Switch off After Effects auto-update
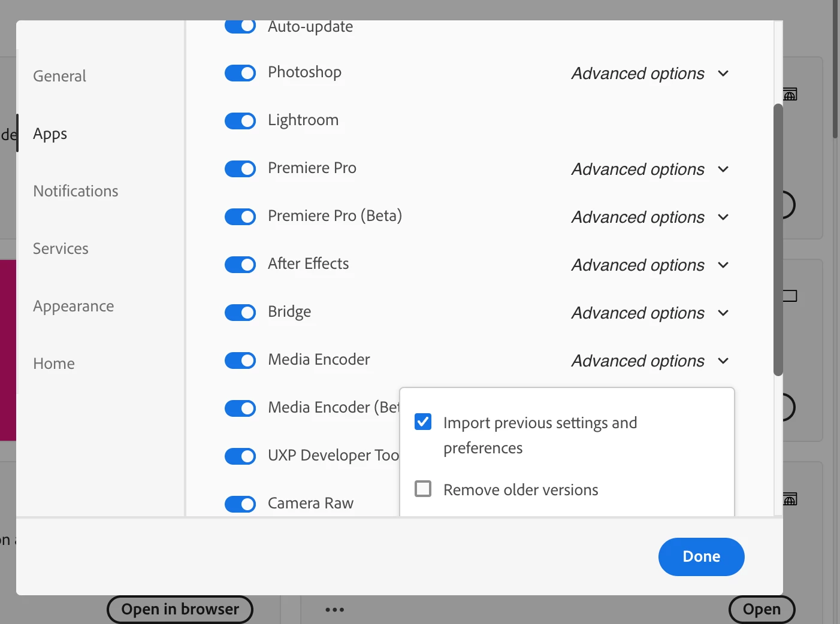 (240, 265)
